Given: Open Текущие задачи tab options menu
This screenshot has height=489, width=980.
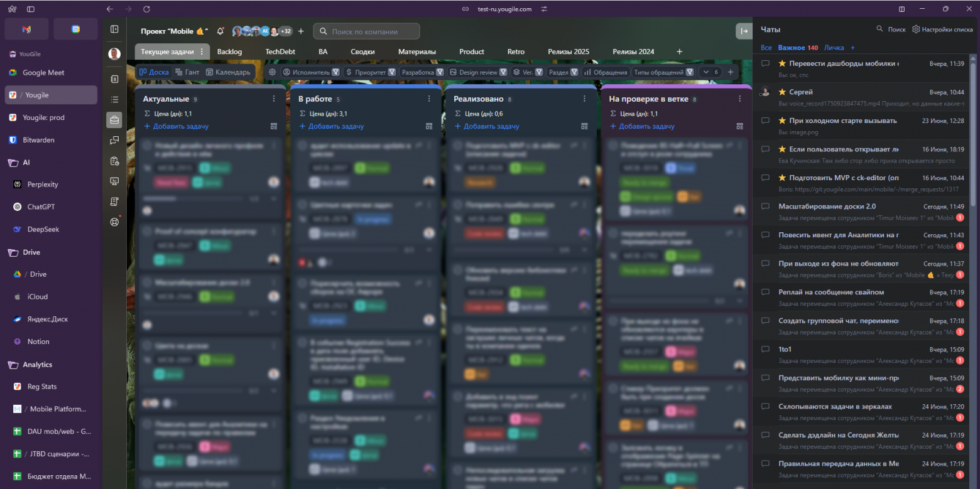Looking at the screenshot, I should coord(202,51).
